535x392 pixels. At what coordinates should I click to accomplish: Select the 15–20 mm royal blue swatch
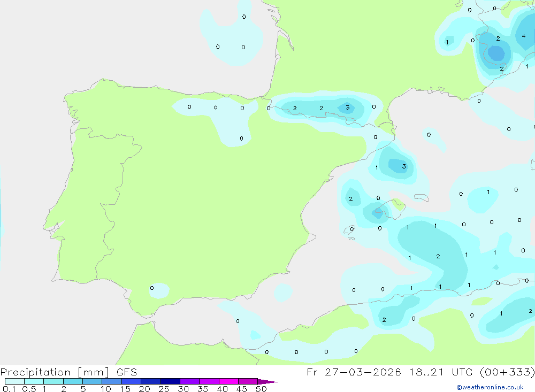(x=132, y=381)
